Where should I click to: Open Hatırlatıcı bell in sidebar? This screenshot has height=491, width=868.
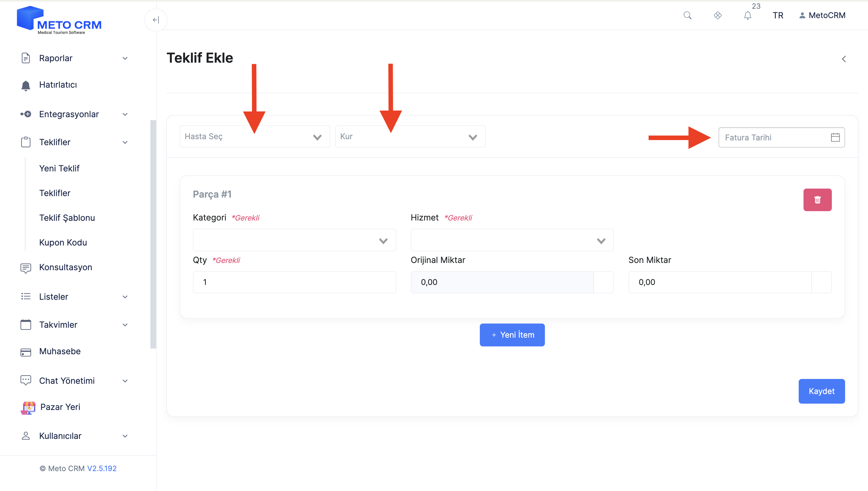click(x=26, y=85)
